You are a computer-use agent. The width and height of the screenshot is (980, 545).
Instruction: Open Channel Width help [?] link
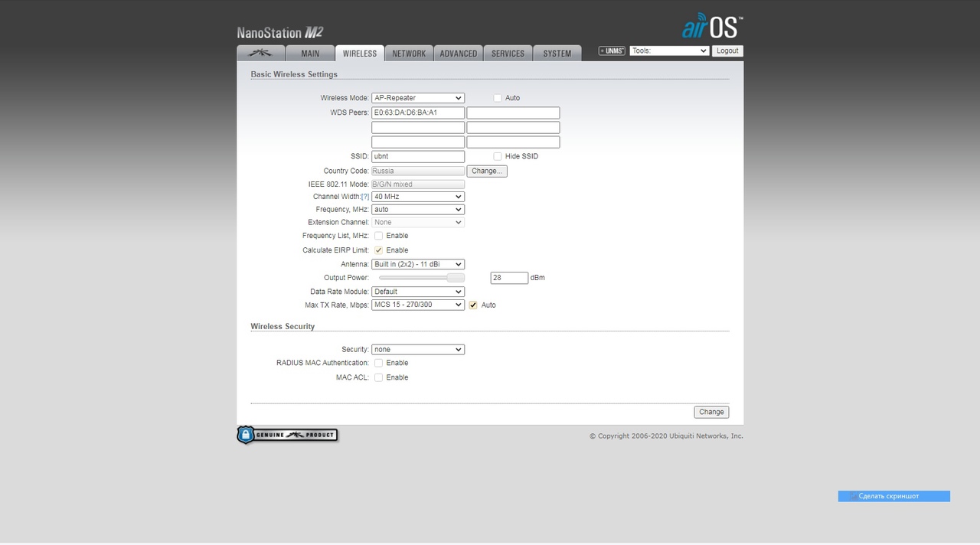coord(365,197)
